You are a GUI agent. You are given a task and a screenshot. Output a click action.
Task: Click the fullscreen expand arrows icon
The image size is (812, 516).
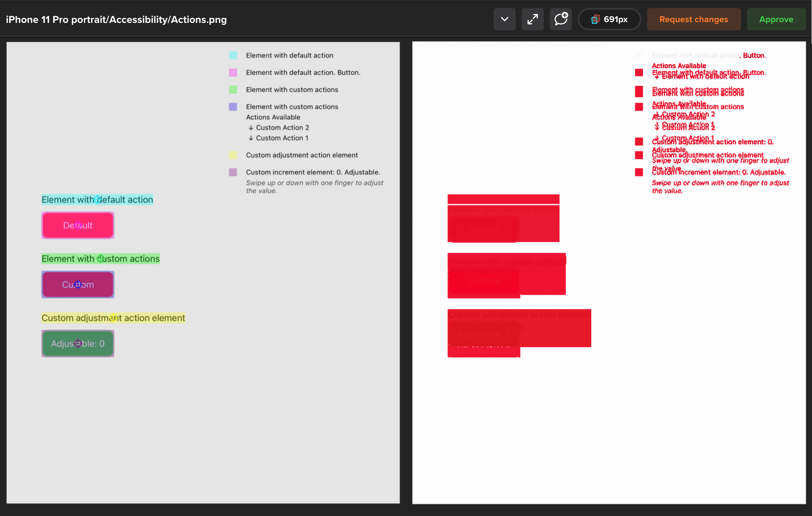click(532, 19)
